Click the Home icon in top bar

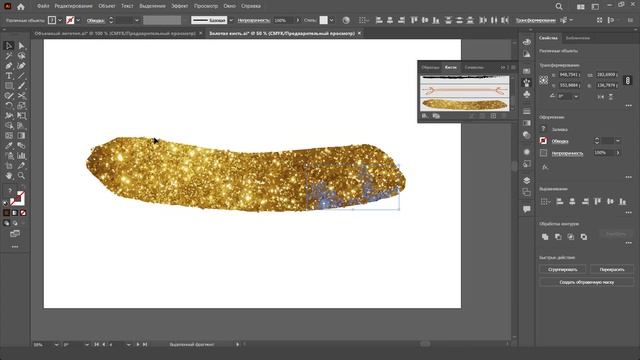(21, 7)
